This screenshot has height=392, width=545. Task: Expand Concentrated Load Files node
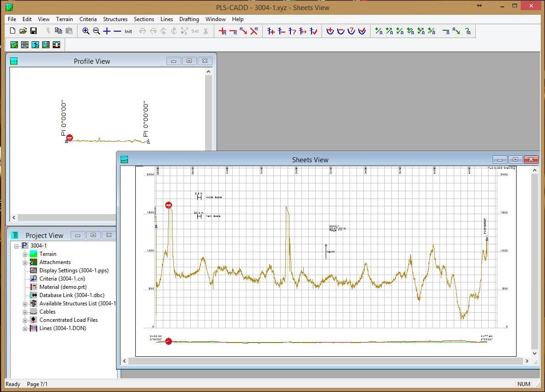pyautogui.click(x=25, y=320)
